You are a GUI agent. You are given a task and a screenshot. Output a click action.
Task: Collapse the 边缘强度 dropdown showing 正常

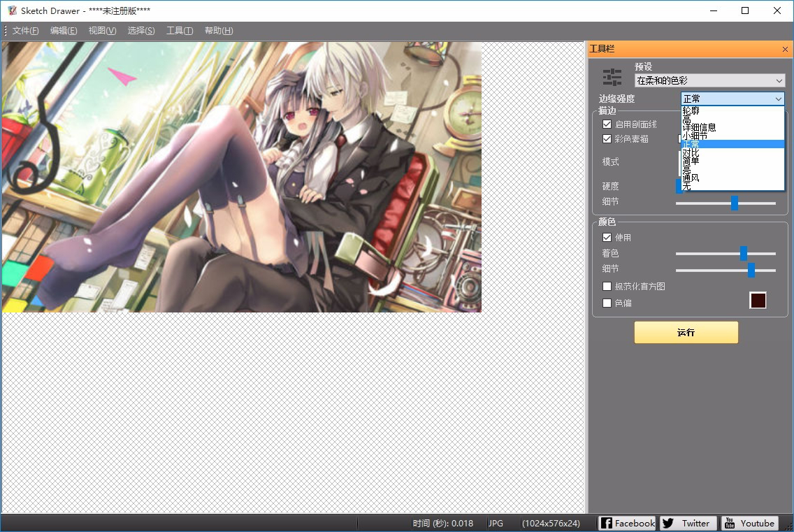pyautogui.click(x=779, y=99)
